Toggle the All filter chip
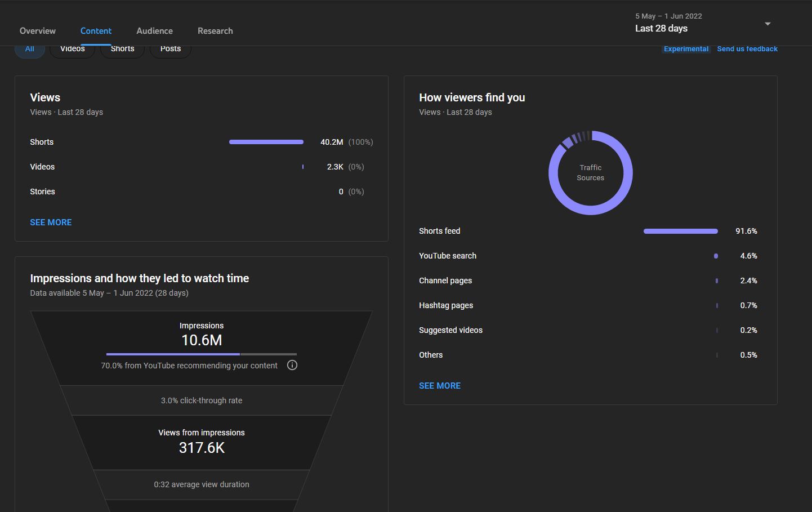 coord(30,50)
